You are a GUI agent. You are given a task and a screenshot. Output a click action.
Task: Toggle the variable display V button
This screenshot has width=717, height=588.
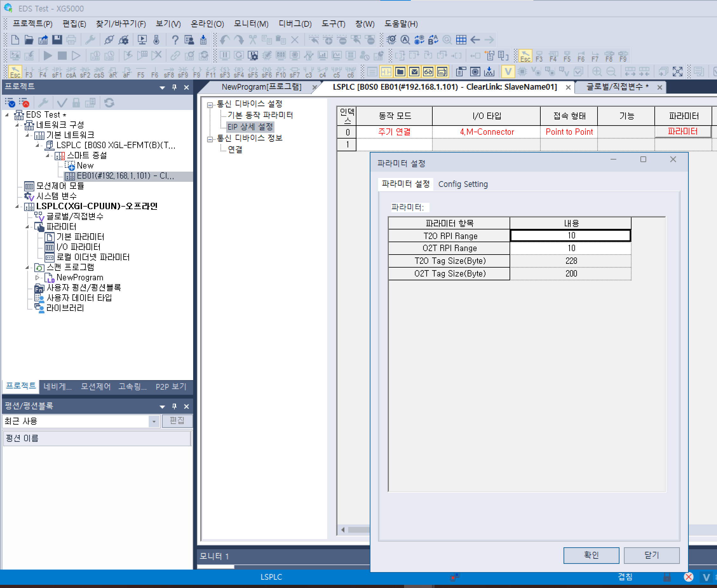point(509,72)
